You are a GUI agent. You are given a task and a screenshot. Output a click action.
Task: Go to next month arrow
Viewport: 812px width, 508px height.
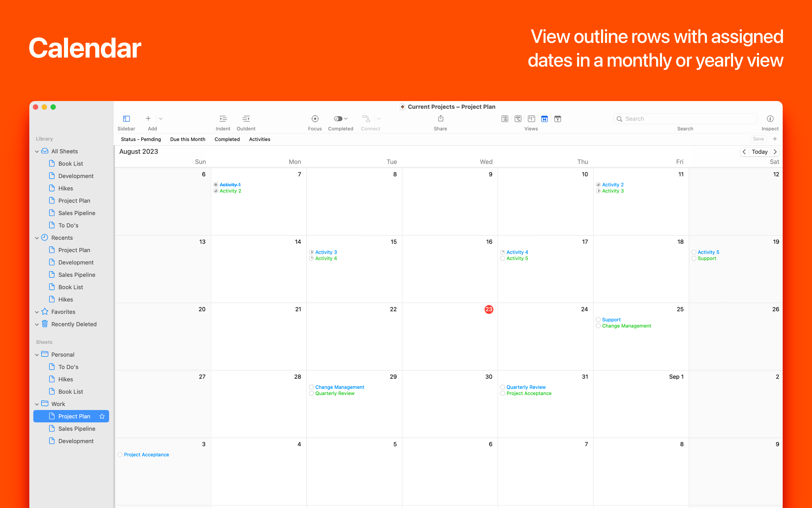click(x=775, y=152)
